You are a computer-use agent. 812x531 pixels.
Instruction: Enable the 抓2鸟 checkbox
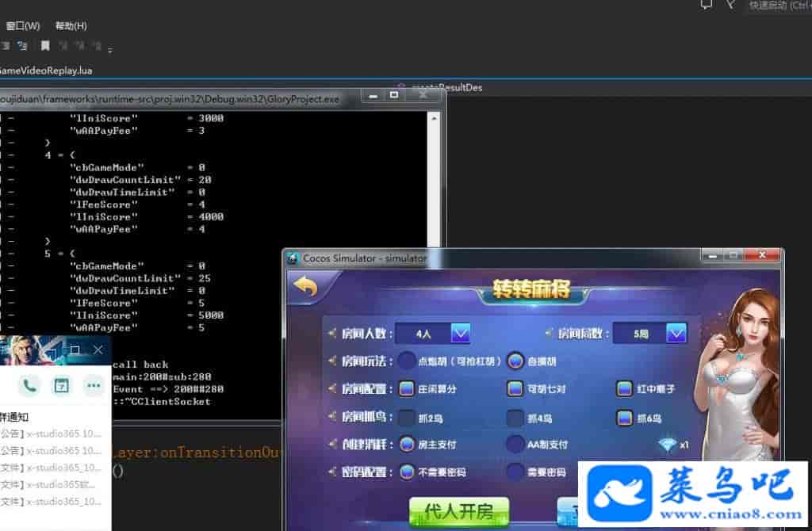coord(407,418)
